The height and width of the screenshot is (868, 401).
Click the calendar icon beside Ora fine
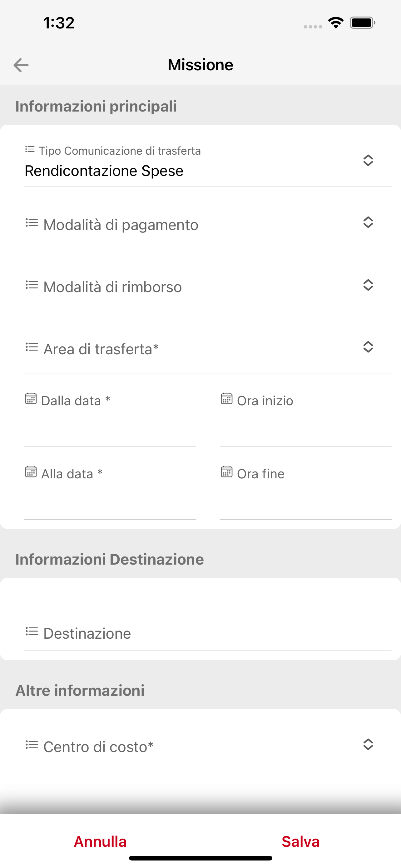[227, 472]
